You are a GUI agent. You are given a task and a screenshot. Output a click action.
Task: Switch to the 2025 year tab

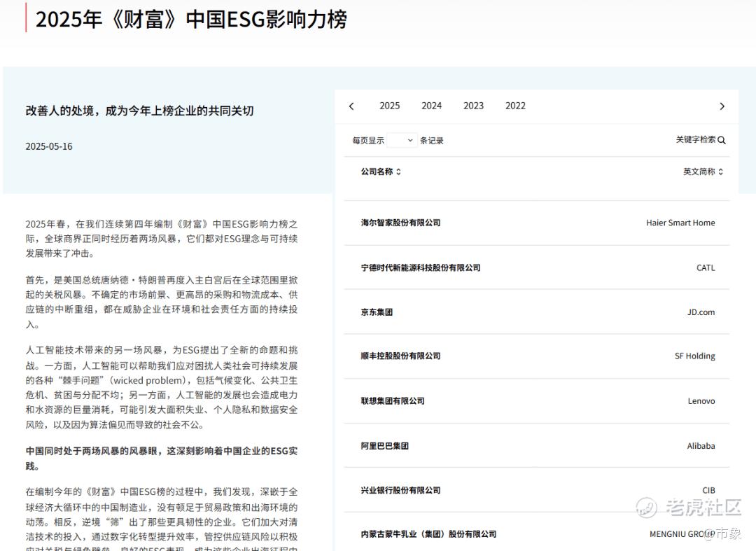(389, 106)
